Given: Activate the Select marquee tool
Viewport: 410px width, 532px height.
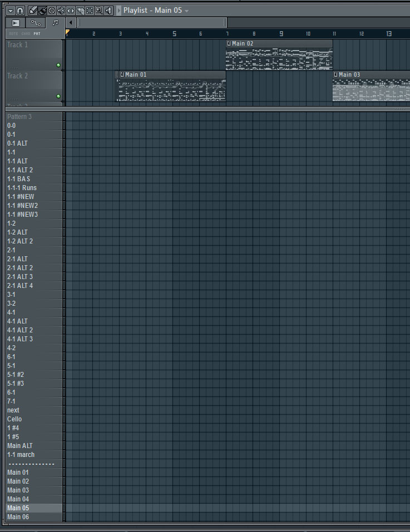Looking at the screenshot, I should [90, 11].
